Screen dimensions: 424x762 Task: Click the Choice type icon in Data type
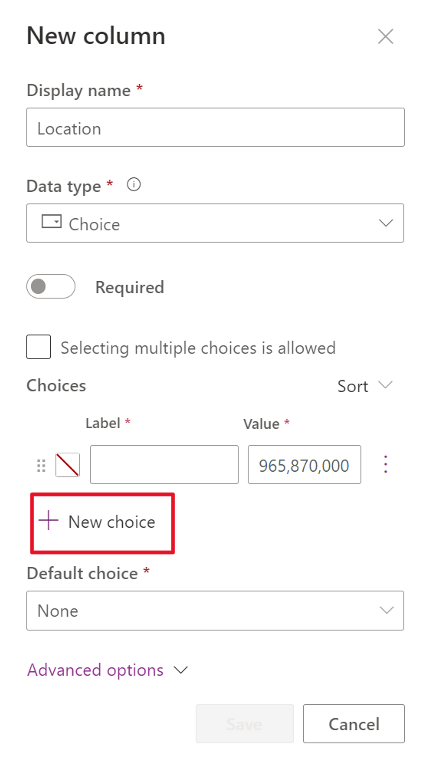[52, 223]
